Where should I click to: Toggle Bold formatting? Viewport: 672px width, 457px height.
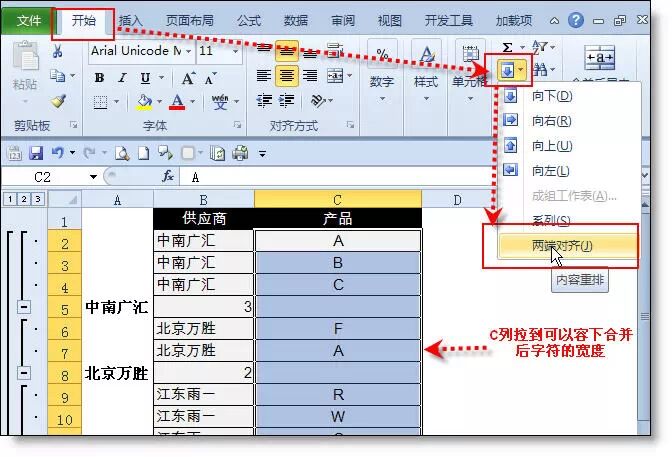point(99,78)
